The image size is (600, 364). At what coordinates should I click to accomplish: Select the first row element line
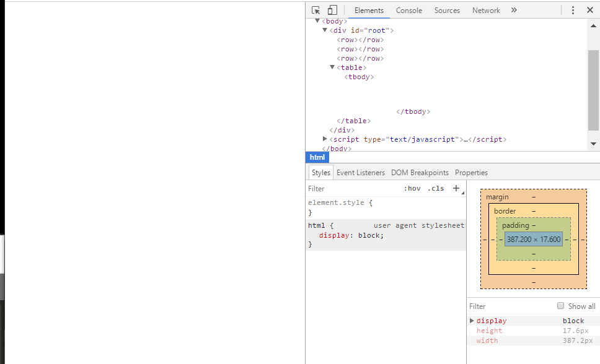(x=360, y=40)
